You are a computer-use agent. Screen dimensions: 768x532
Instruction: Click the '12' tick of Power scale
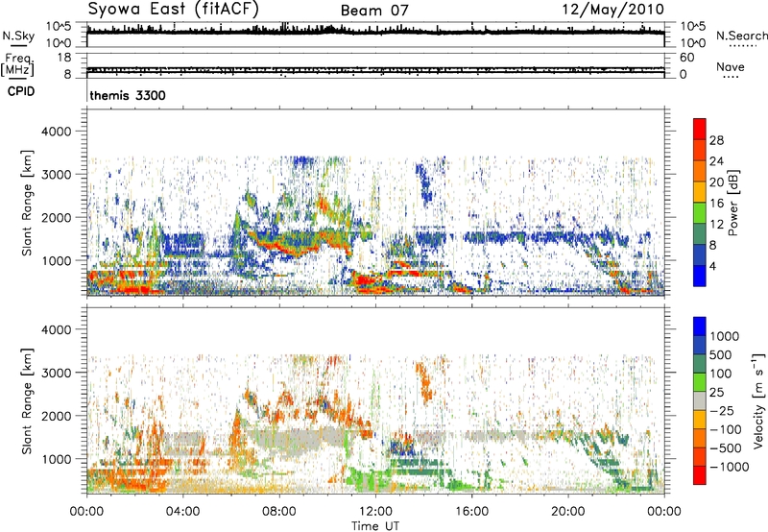tap(716, 225)
